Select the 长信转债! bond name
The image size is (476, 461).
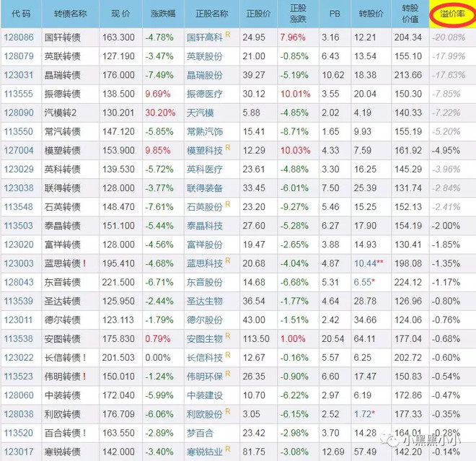point(65,357)
